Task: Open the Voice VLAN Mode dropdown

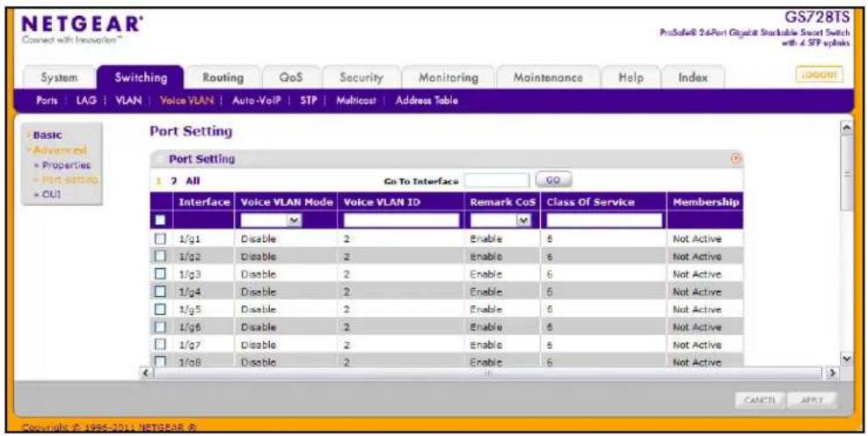Action: click(272, 221)
